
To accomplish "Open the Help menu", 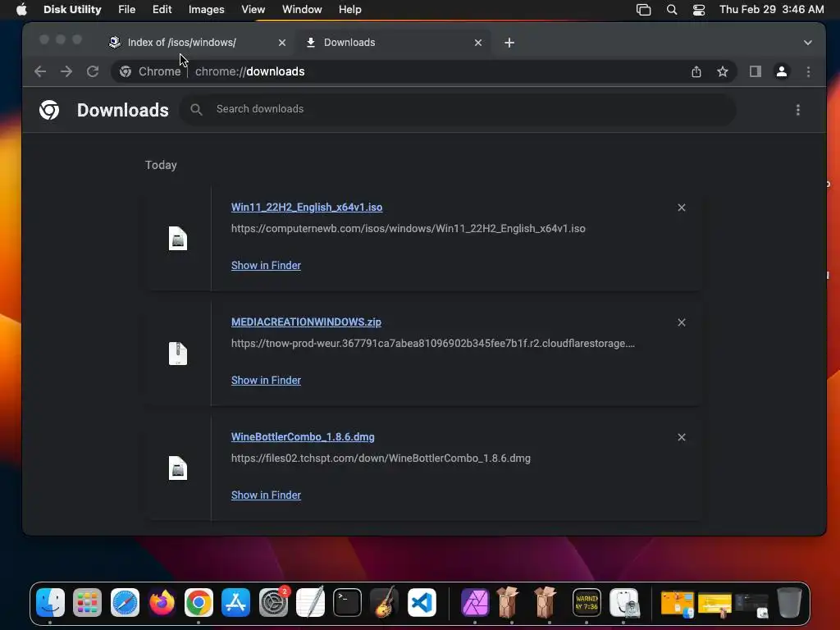I will click(x=349, y=10).
